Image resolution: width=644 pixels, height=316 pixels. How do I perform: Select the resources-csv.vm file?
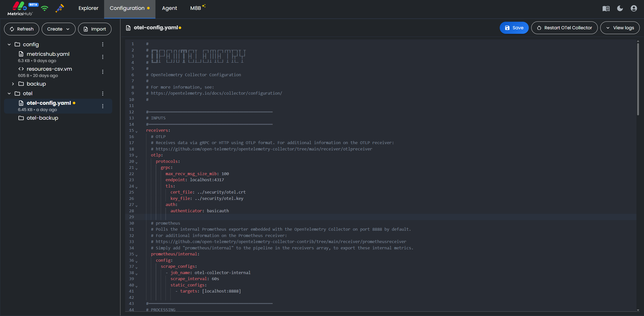(49, 69)
